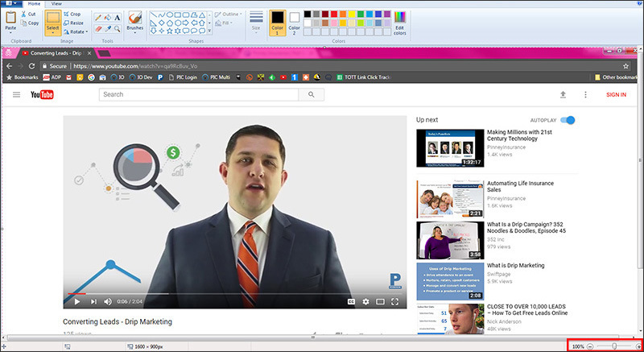Pick the black color swatch in palette
This screenshot has height=352, width=644.
pos(308,14)
